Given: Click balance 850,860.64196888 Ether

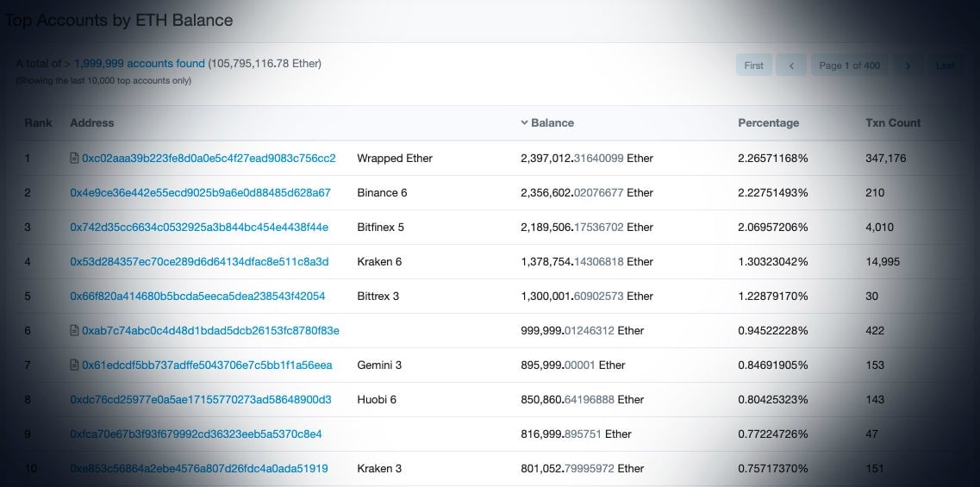Looking at the screenshot, I should pyautogui.click(x=583, y=399).
